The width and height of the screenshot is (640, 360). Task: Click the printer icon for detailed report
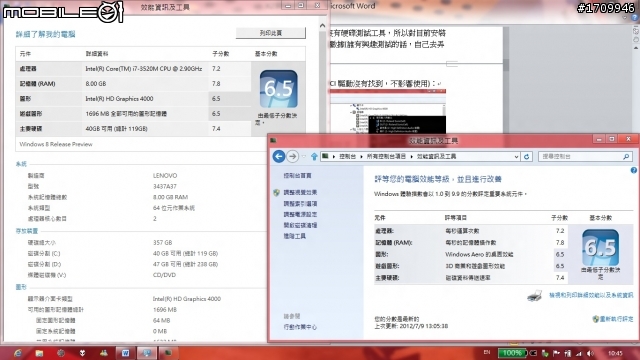(x=535, y=296)
